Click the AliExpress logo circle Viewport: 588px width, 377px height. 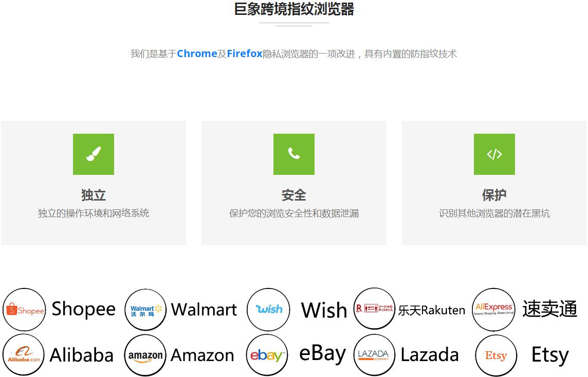(493, 310)
